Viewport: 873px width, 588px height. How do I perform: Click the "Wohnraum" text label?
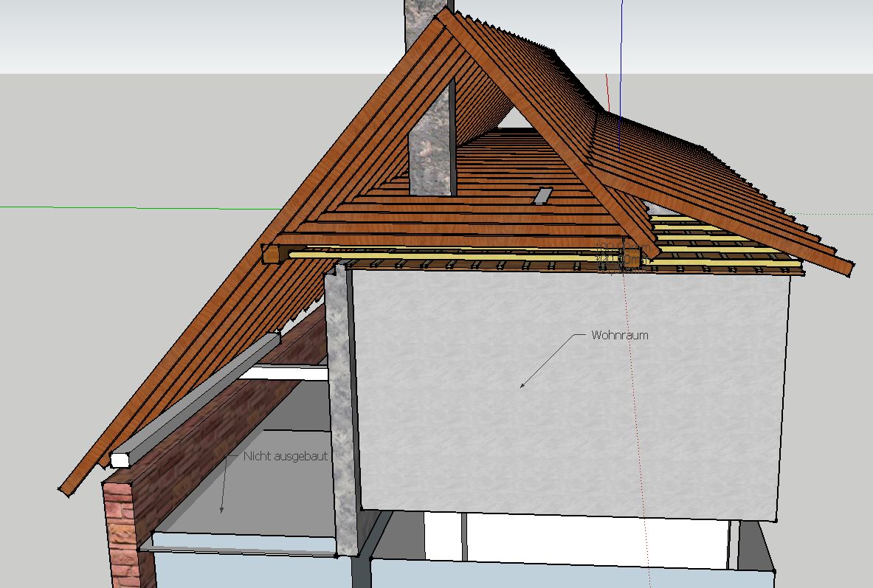point(619,335)
